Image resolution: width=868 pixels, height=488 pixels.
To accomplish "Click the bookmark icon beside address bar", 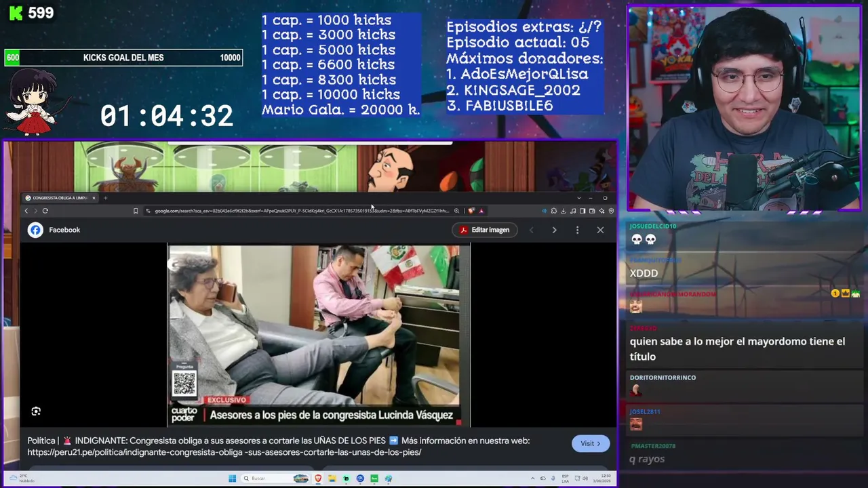I will (x=136, y=211).
